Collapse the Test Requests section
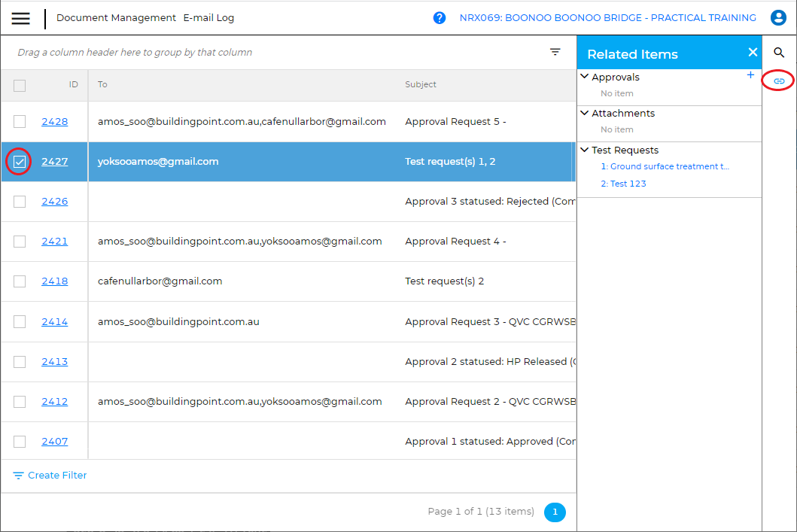 [x=585, y=150]
